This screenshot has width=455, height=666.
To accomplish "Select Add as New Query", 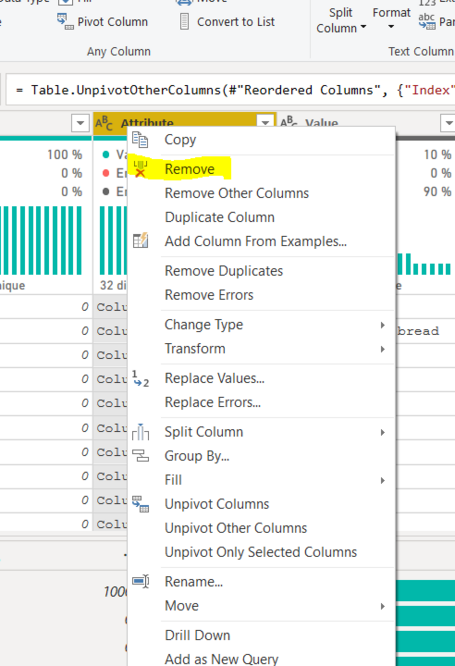I will [221, 659].
